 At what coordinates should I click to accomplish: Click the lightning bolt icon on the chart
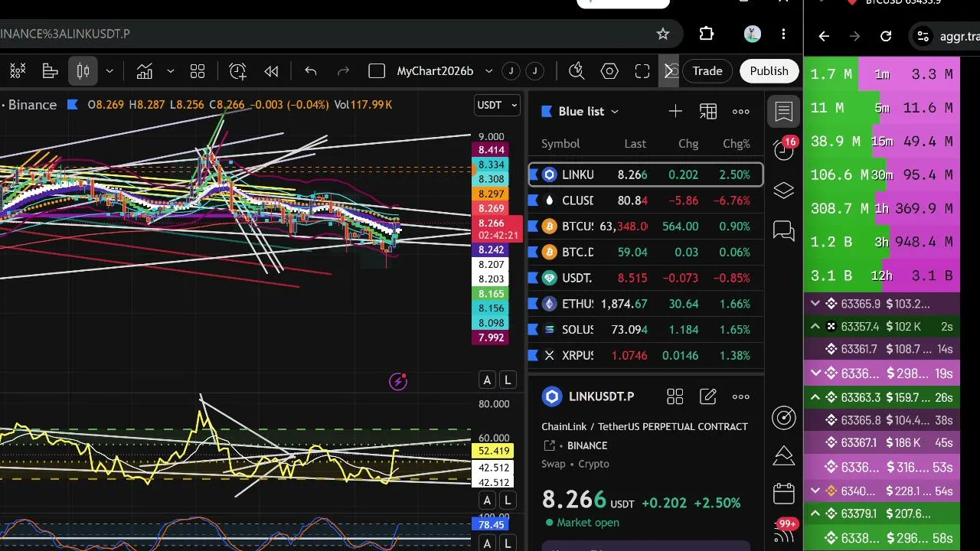(398, 381)
